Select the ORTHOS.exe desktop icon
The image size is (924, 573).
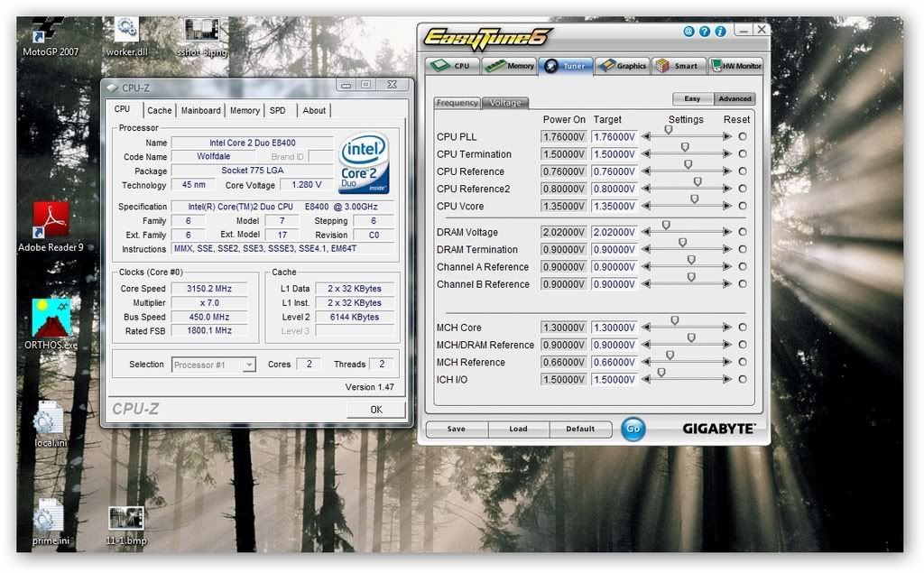pos(51,323)
